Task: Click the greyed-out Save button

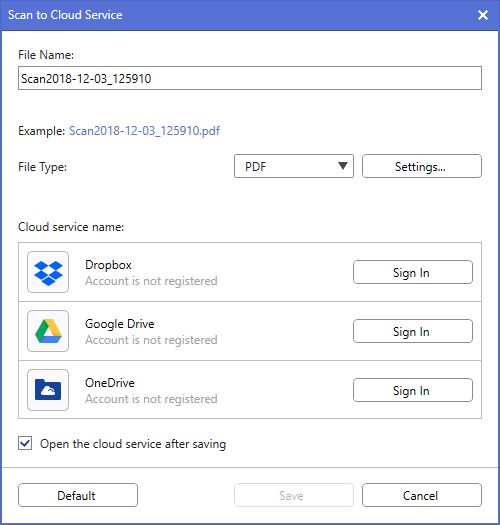Action: point(294,495)
